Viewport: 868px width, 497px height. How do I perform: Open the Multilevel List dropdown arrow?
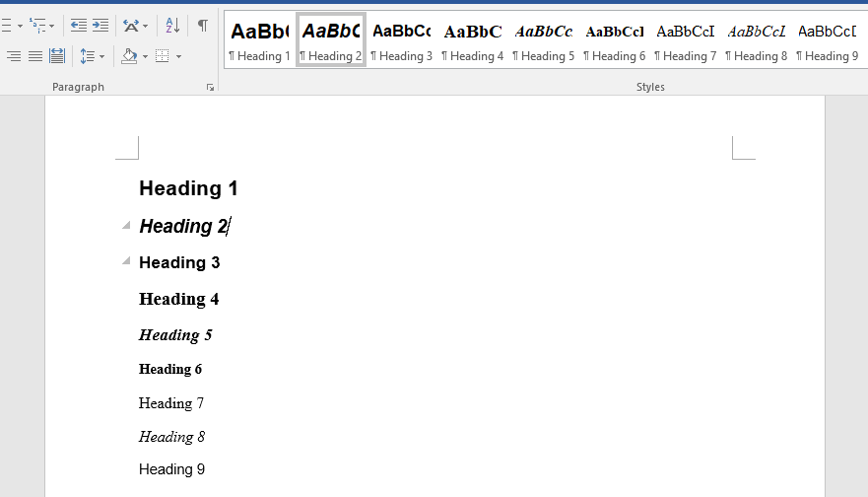click(51, 26)
